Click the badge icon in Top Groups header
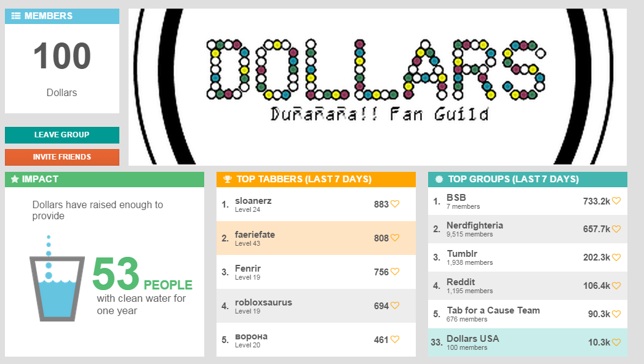 pos(439,179)
